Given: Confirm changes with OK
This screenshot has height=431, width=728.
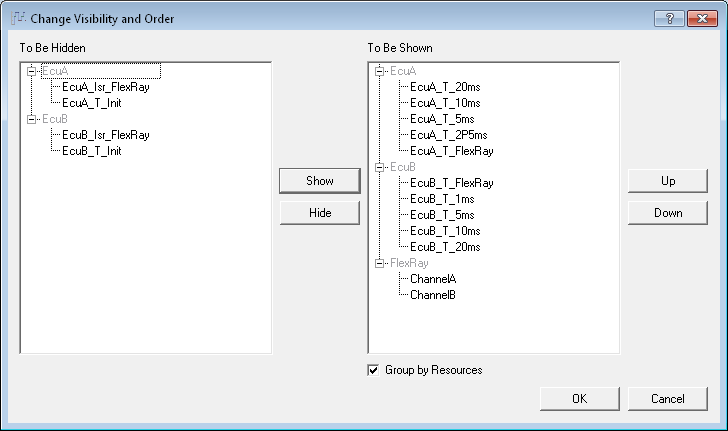Looking at the screenshot, I should pyautogui.click(x=579, y=398).
